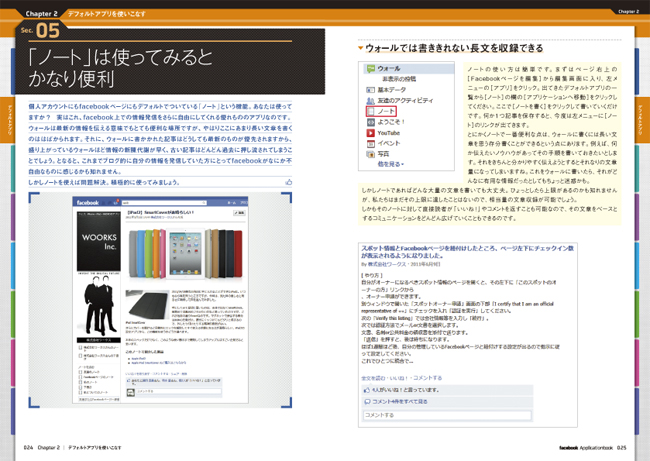This screenshot has width=650, height=461.
Task: Open 友達のアクティビティ friends icon
Action: 371,100
